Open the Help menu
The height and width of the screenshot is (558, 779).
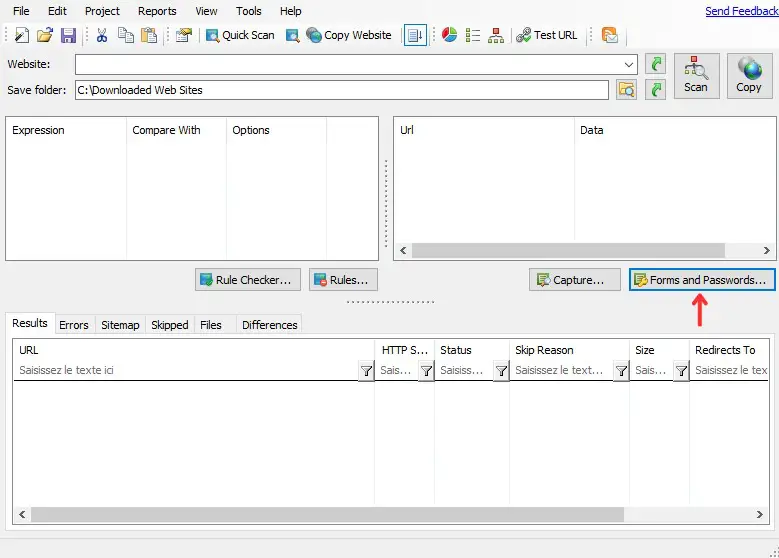pos(290,11)
